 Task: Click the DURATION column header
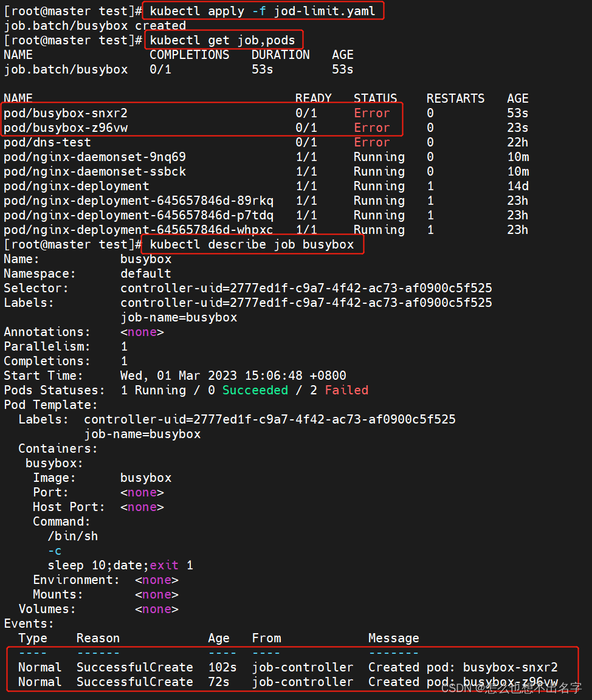[x=280, y=55]
